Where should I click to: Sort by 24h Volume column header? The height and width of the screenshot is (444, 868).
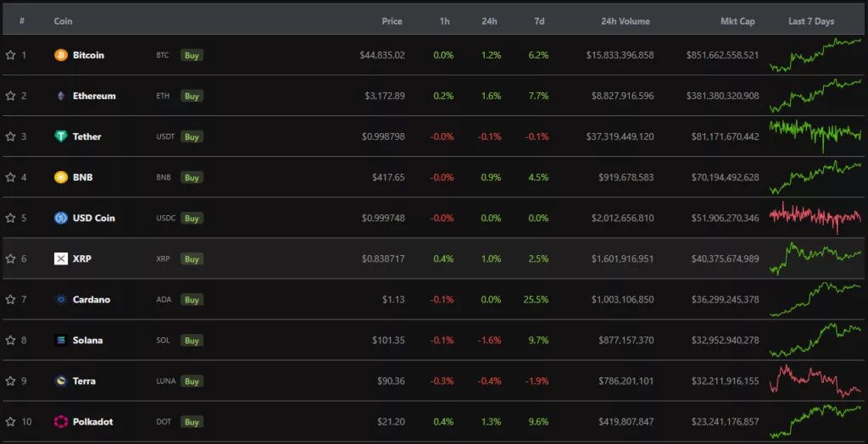pyautogui.click(x=626, y=21)
